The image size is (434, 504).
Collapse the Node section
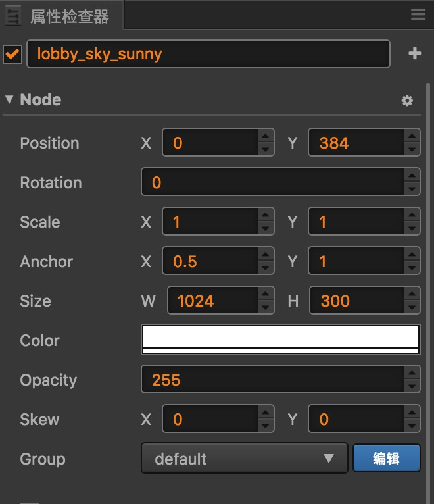tap(9, 100)
